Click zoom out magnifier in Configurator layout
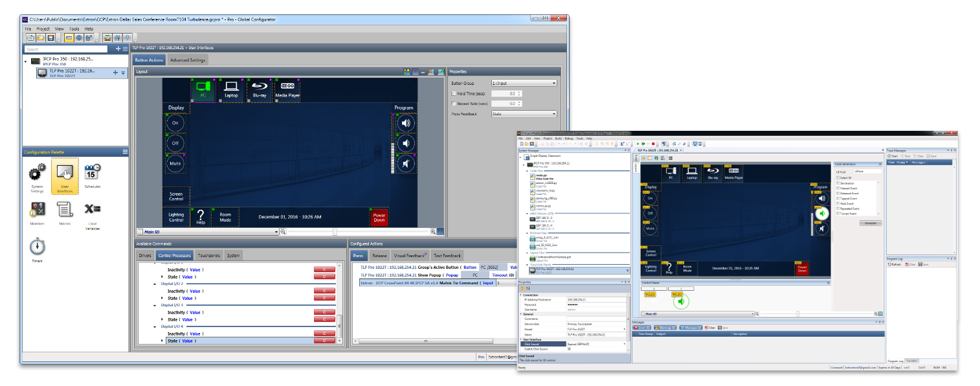The height and width of the screenshot is (386, 980). [283, 231]
